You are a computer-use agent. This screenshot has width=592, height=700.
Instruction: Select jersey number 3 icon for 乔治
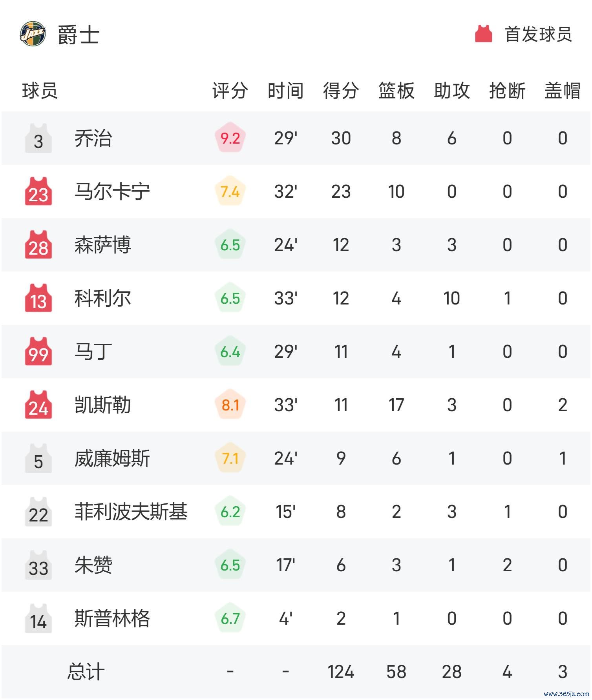coord(38,138)
